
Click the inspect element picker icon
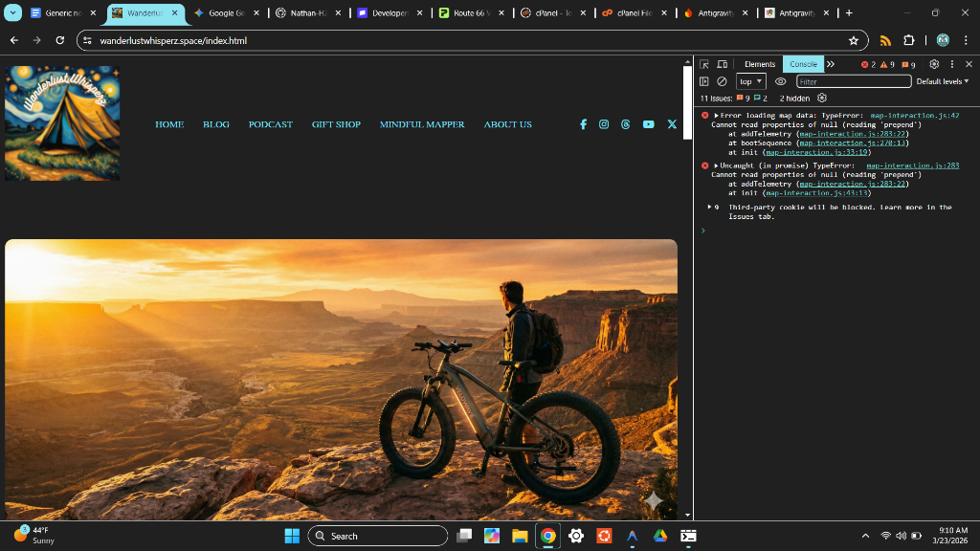tap(704, 64)
